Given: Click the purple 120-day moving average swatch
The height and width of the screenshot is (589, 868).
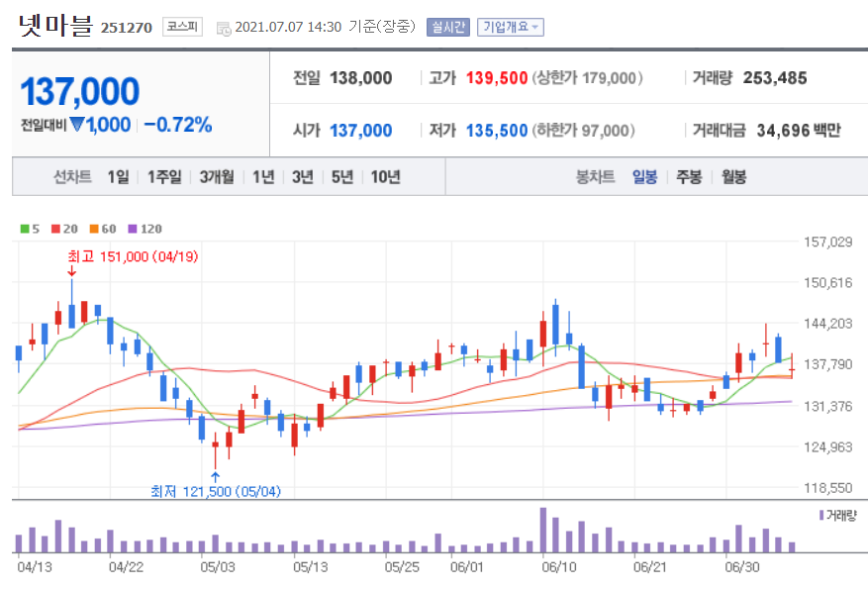Looking at the screenshot, I should pyautogui.click(x=133, y=229).
